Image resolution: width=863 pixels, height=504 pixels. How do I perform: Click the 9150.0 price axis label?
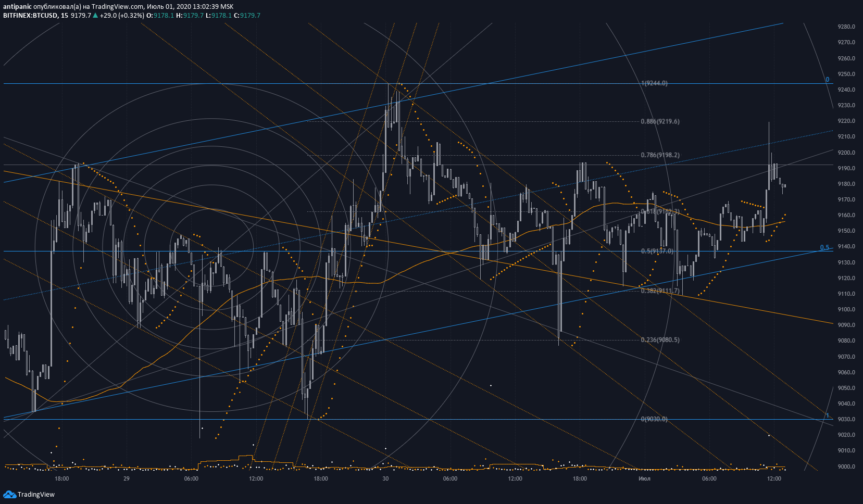coord(846,231)
